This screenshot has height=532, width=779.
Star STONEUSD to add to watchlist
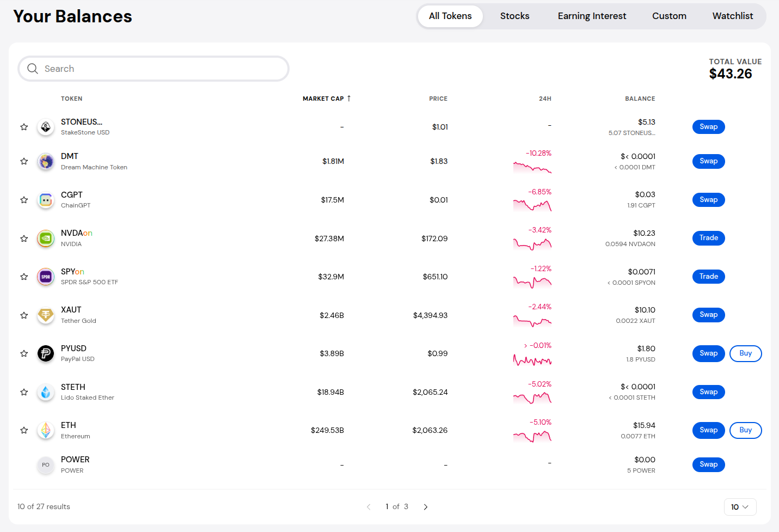(x=24, y=127)
